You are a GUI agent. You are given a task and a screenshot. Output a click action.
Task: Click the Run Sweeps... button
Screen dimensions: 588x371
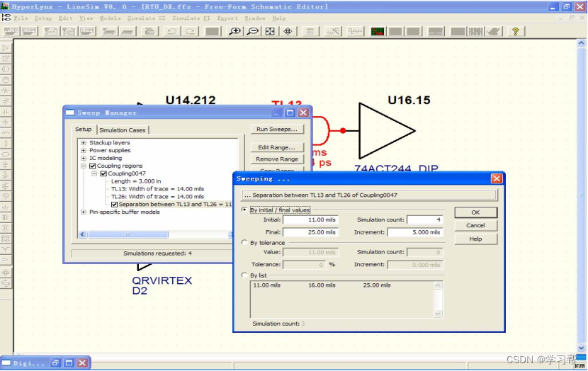[x=277, y=129]
